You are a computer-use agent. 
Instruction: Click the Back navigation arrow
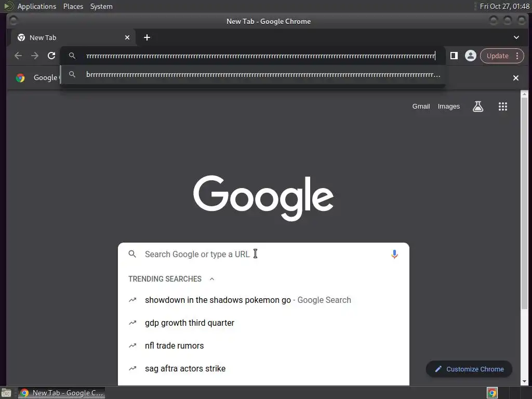tap(18, 56)
